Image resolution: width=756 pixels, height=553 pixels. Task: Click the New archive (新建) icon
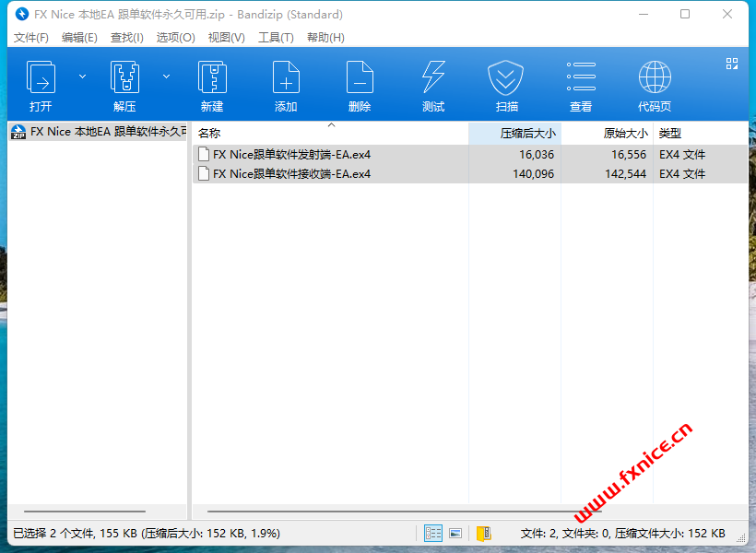[212, 77]
